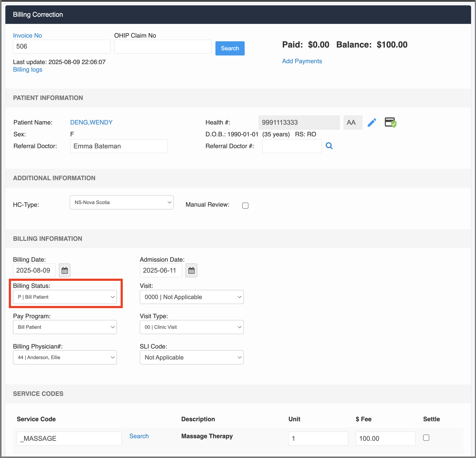Open the Billing logs link
This screenshot has width=476, height=458.
(28, 70)
